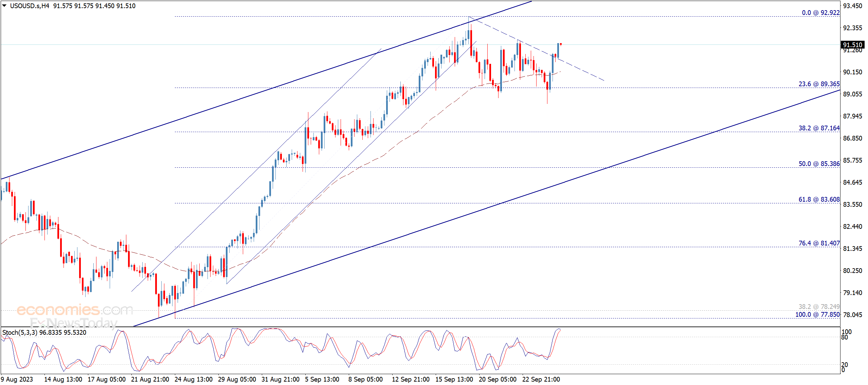Click time axis label 29 Aug 05:00

pos(237,379)
